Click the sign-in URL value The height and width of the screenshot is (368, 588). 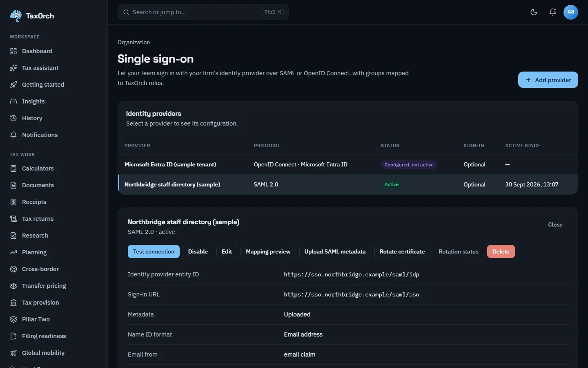pyautogui.click(x=352, y=294)
